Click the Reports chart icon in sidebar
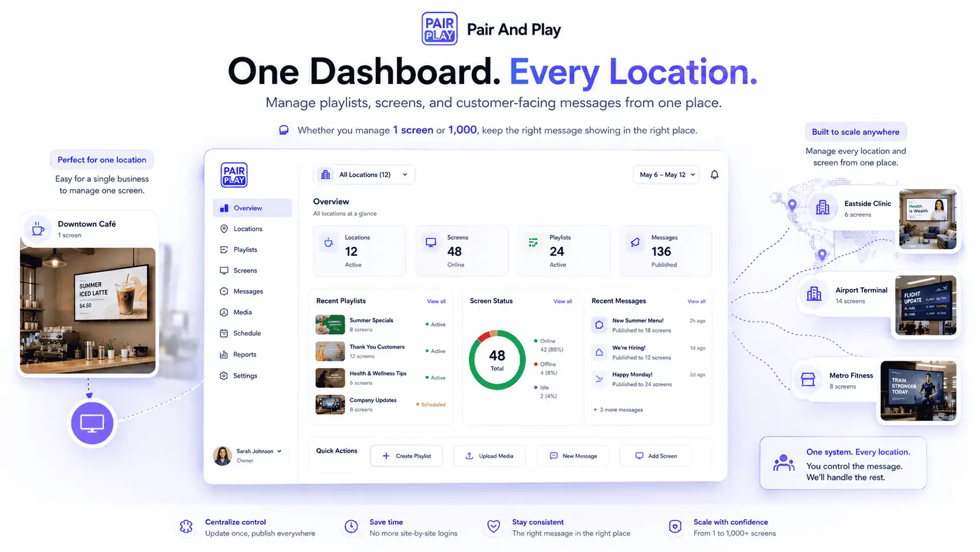Viewport: 980px width, 552px height. pos(224,355)
